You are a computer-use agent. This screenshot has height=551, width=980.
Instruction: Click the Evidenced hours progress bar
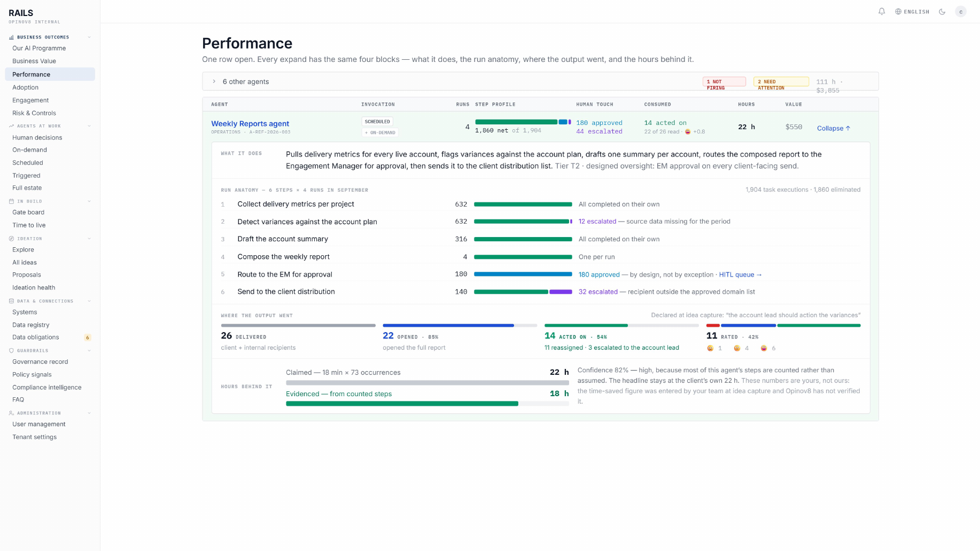point(427,404)
